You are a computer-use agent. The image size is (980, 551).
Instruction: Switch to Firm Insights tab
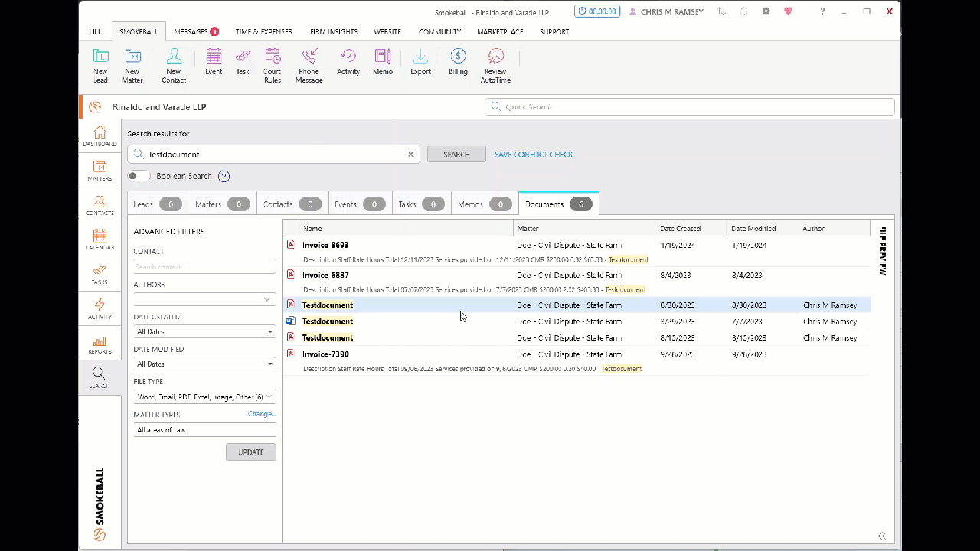pyautogui.click(x=334, y=31)
